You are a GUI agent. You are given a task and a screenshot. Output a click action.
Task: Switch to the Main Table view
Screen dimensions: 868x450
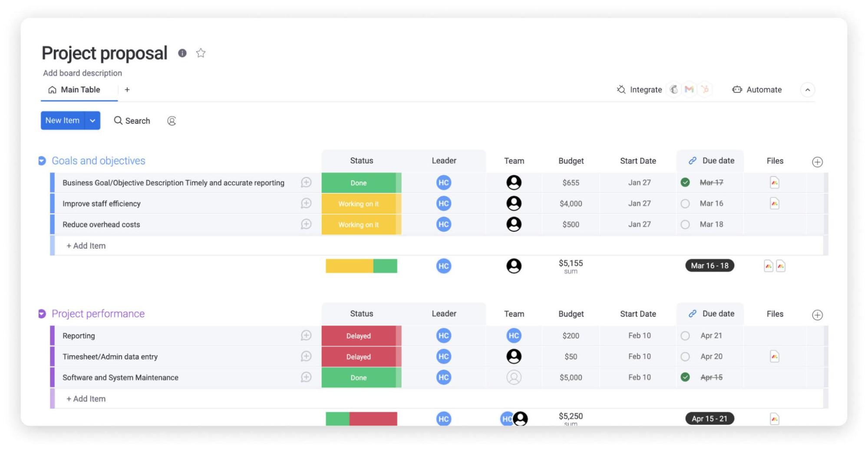pos(79,90)
